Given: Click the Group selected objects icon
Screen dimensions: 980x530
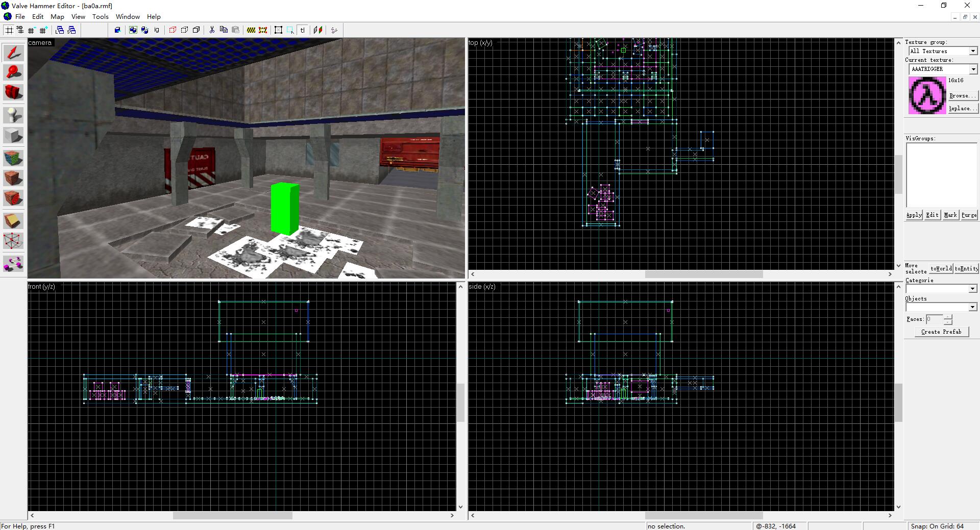Looking at the screenshot, I should point(133,30).
